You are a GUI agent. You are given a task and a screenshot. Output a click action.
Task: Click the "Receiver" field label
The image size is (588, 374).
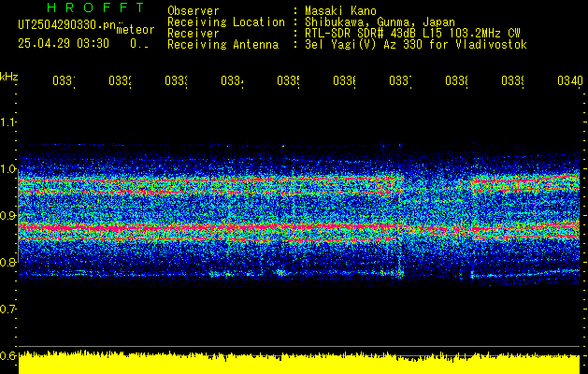[194, 34]
